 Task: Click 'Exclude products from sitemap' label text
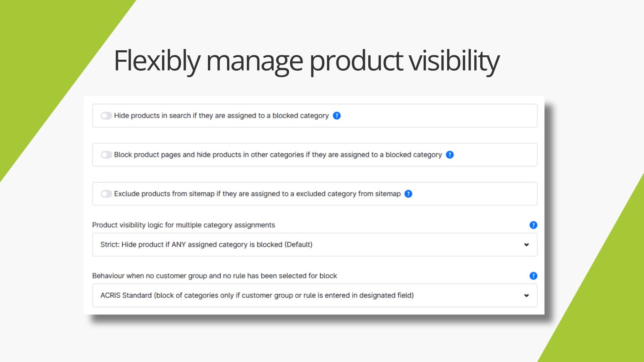click(x=257, y=194)
